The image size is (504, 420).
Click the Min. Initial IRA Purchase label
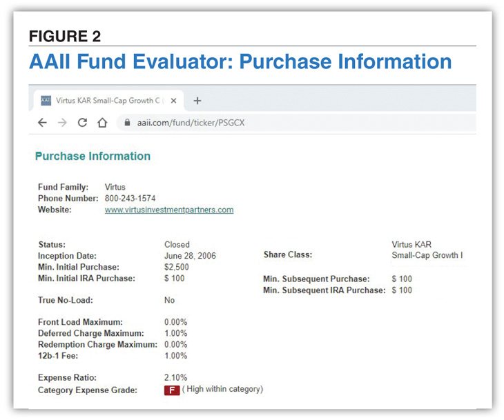click(86, 279)
